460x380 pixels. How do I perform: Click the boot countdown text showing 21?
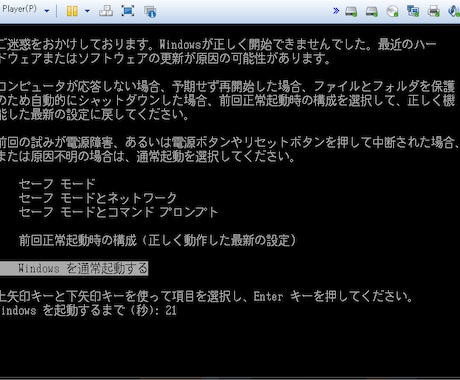[88, 311]
